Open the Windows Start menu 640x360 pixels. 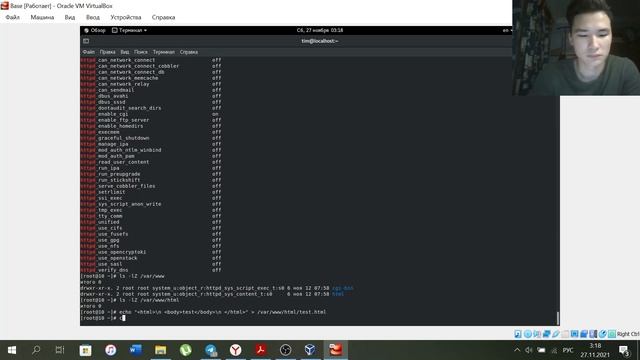[x=12, y=350]
